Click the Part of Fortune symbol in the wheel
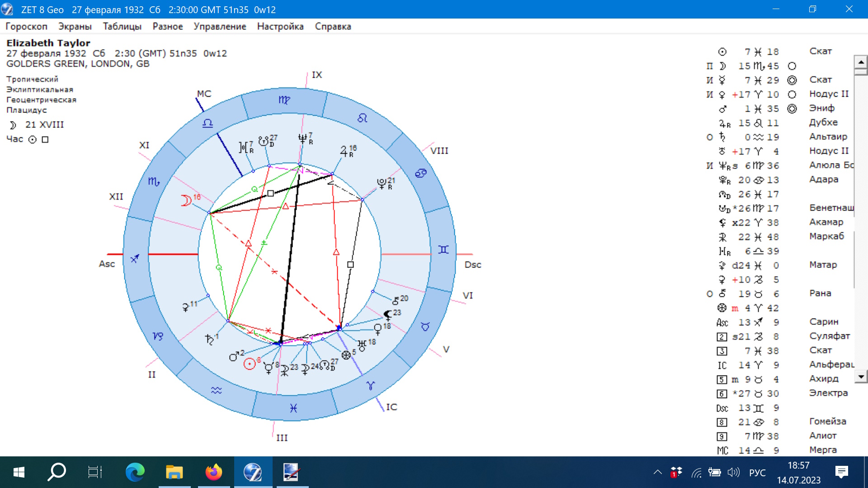The width and height of the screenshot is (868, 488). (x=346, y=355)
